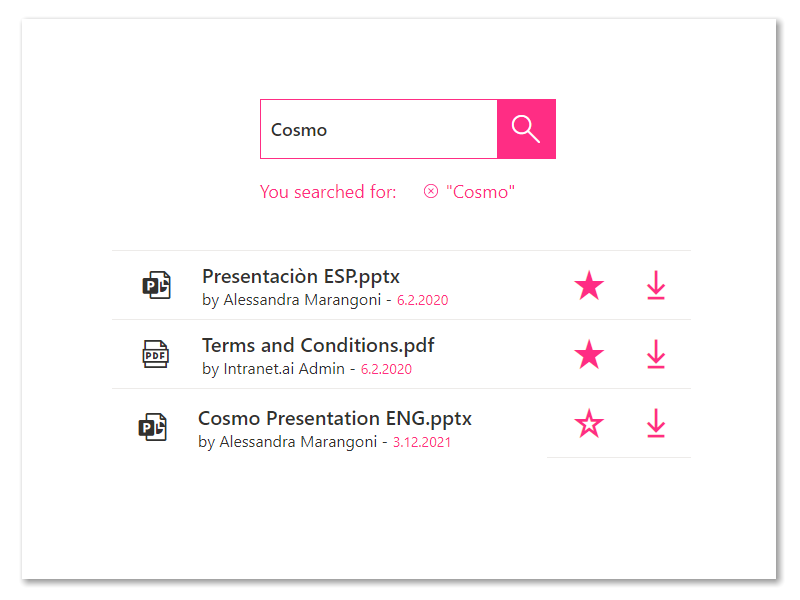Click "You searched for:" label
This screenshot has width=800, height=600.
point(328,192)
